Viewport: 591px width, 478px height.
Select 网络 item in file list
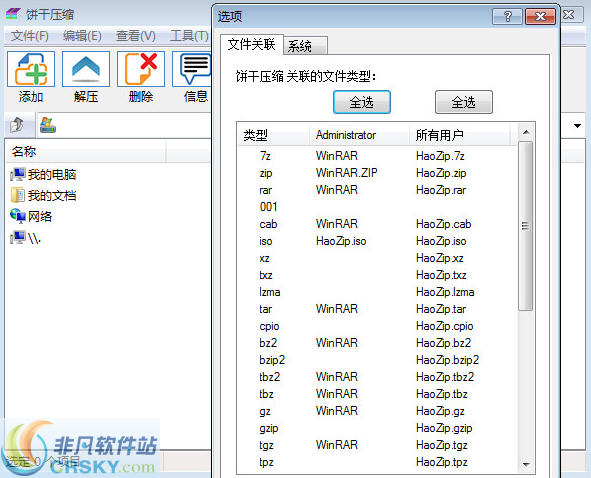click(x=31, y=216)
